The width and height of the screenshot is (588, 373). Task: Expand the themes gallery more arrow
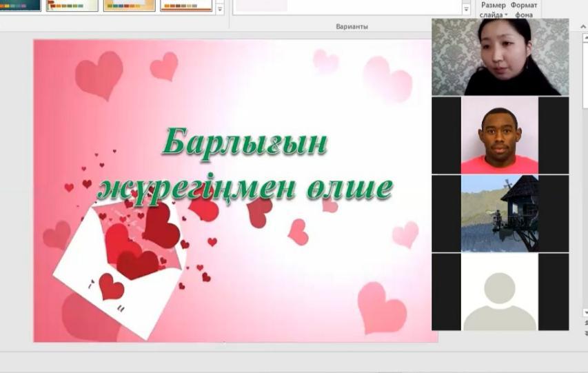pos(220,10)
